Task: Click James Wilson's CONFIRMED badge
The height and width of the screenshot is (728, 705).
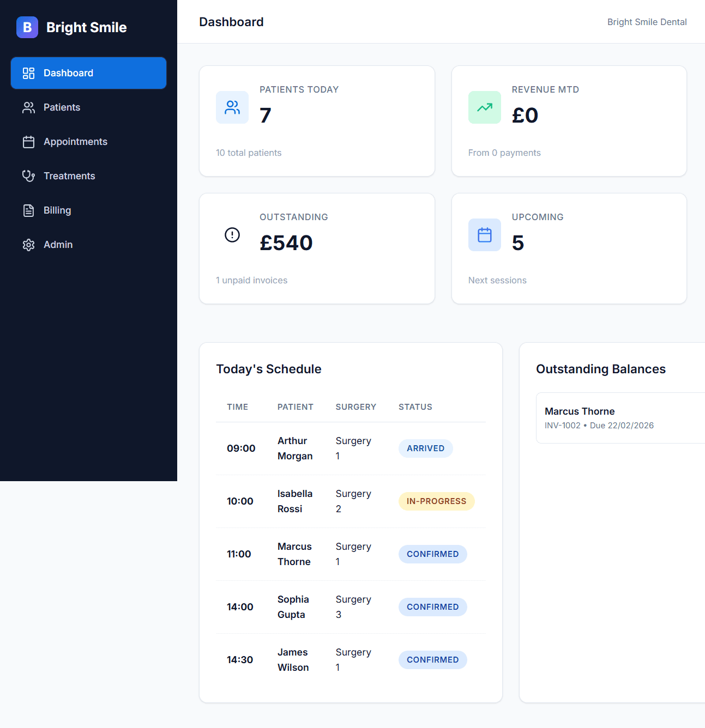Action: coord(432,660)
